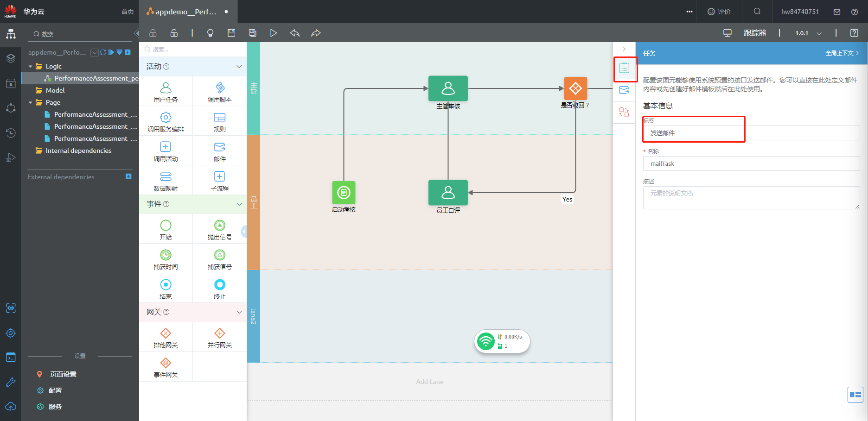Open the hw84740751 account menu
868x421 pixels.
click(800, 12)
